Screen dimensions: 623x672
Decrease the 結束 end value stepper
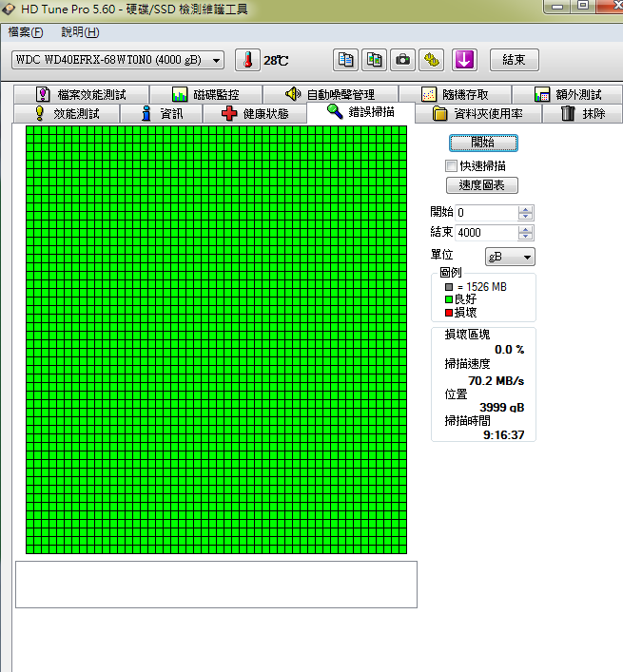coord(525,237)
